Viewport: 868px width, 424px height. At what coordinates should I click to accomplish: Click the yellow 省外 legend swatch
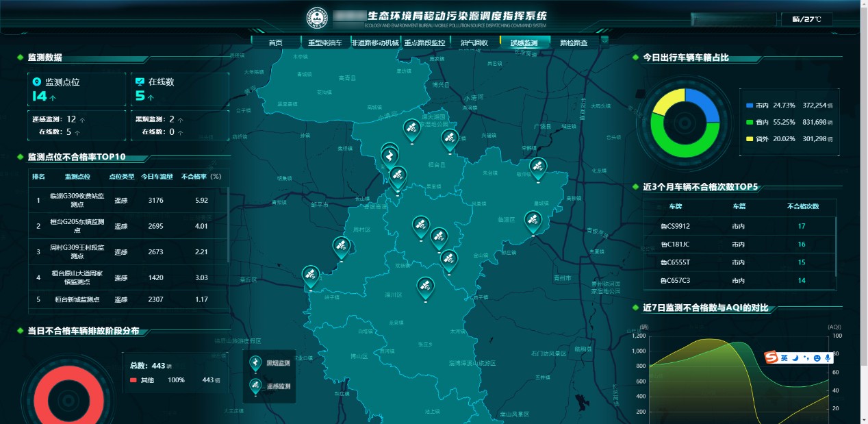[x=750, y=139]
